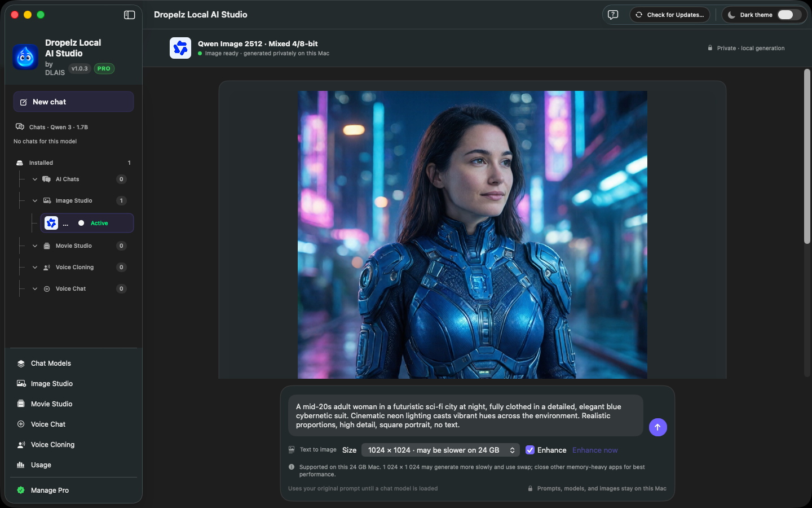Uncheck the Enhance checkbox

530,450
